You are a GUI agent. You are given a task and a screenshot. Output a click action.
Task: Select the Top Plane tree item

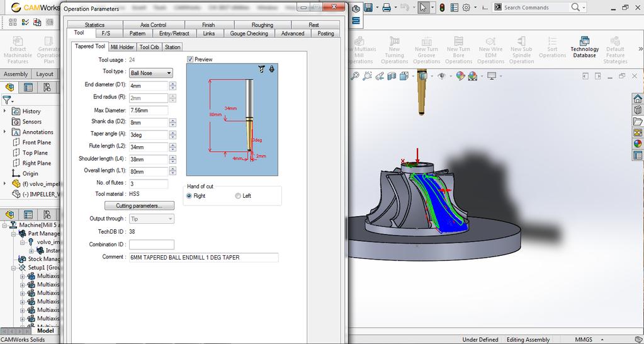[35, 152]
